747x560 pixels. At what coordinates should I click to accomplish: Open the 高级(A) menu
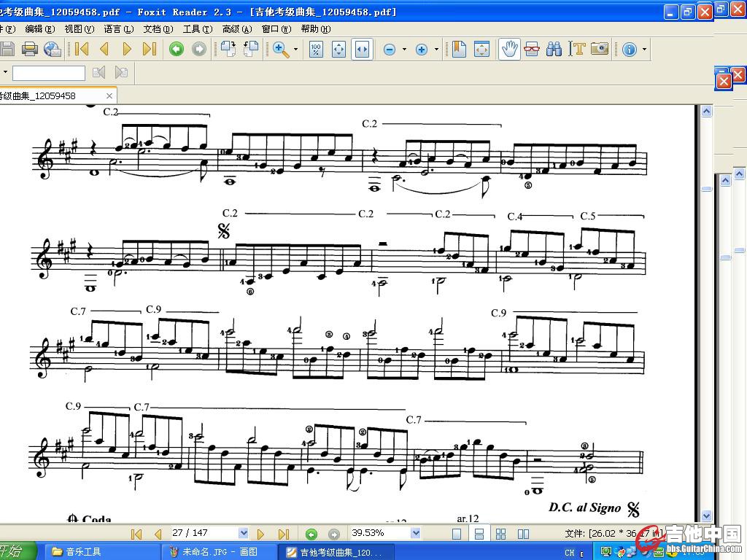tap(237, 29)
